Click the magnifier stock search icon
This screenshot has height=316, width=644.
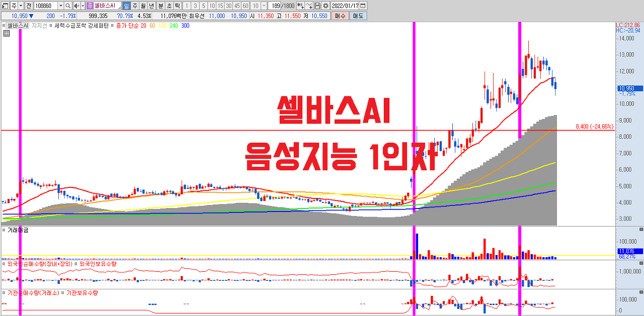pos(67,6)
